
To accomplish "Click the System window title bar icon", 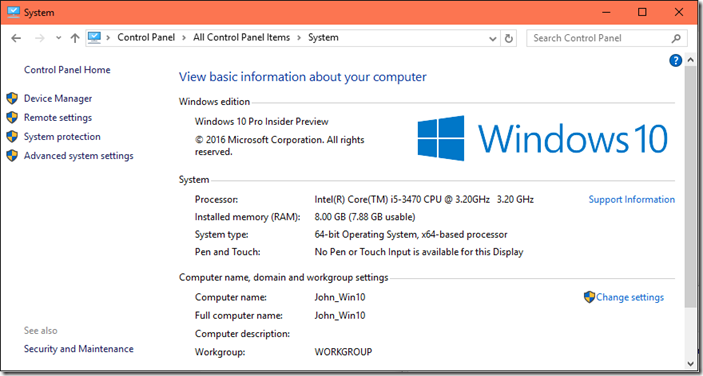I will 13,12.
